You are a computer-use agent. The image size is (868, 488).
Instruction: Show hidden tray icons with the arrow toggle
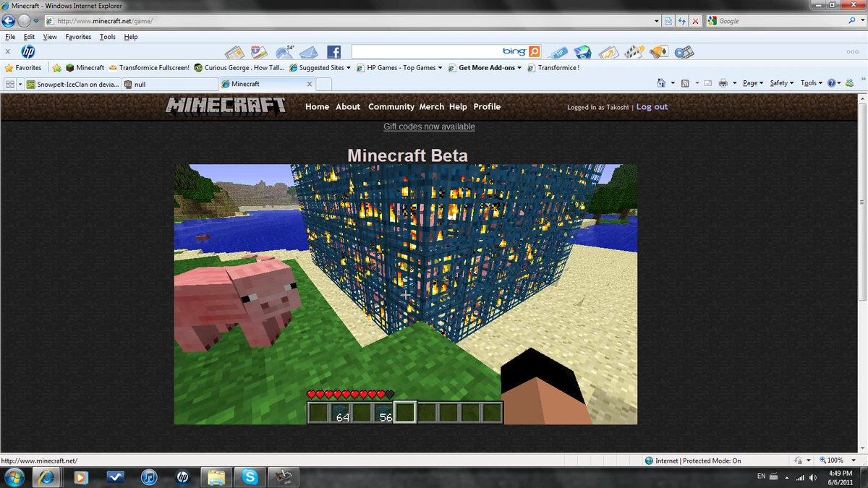786,476
